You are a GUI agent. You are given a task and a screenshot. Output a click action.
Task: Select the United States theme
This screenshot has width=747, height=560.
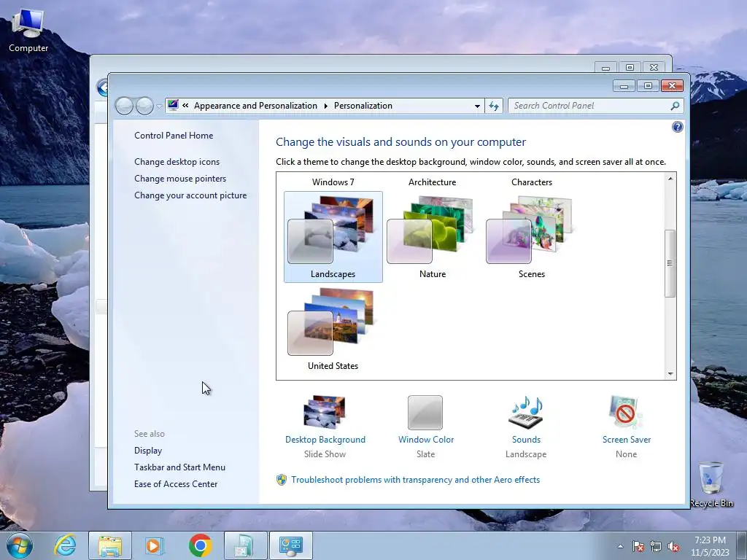(333, 329)
